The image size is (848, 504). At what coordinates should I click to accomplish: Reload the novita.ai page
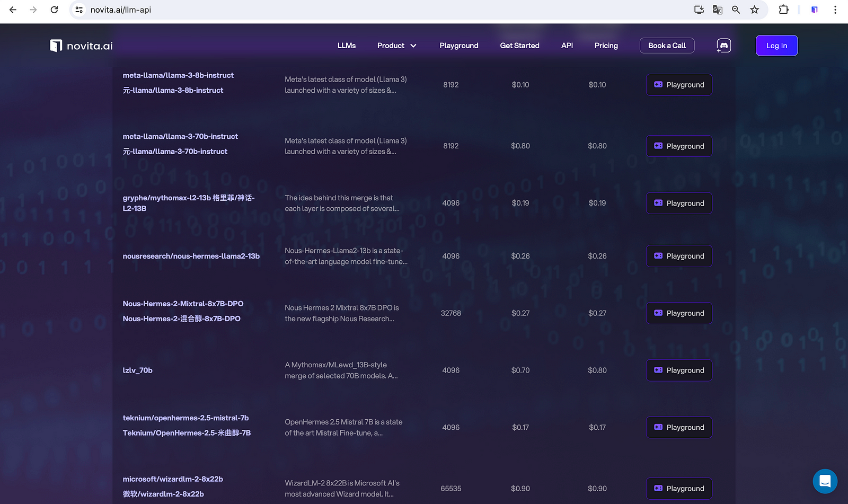tap(54, 10)
